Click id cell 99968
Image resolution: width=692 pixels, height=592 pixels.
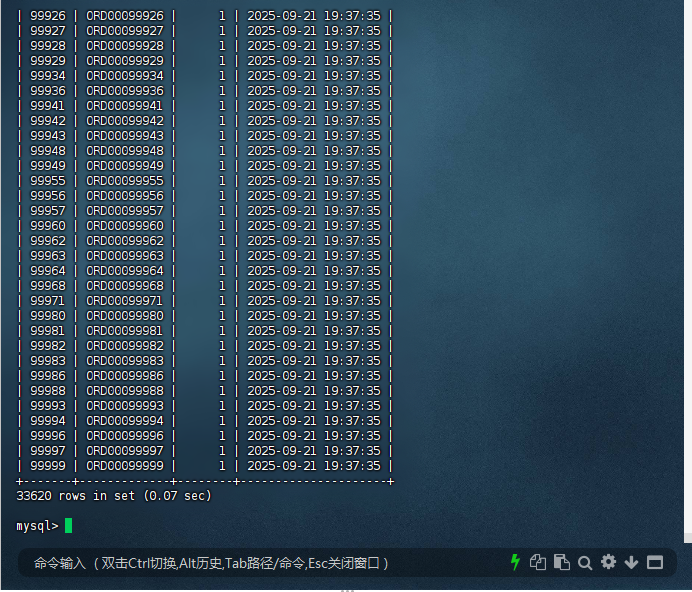(x=48, y=286)
